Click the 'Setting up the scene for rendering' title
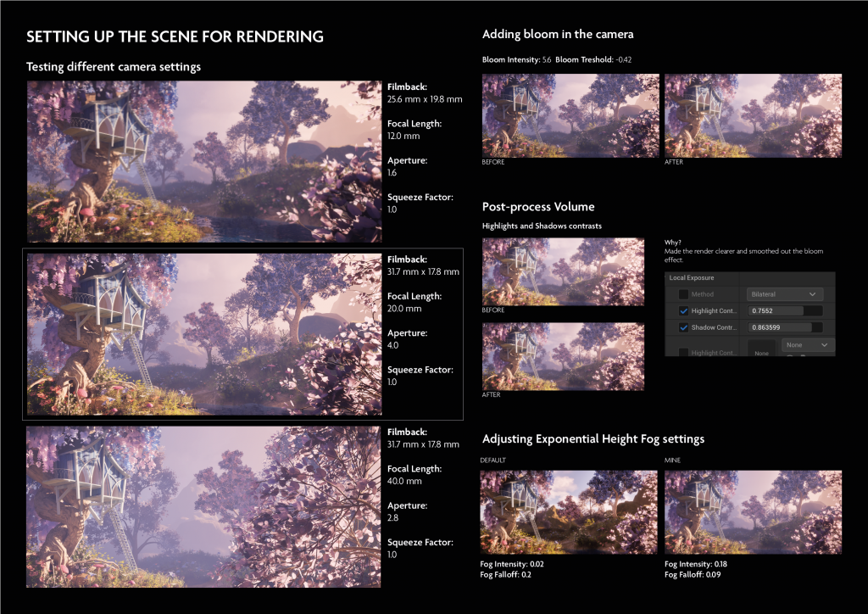 pyautogui.click(x=175, y=36)
